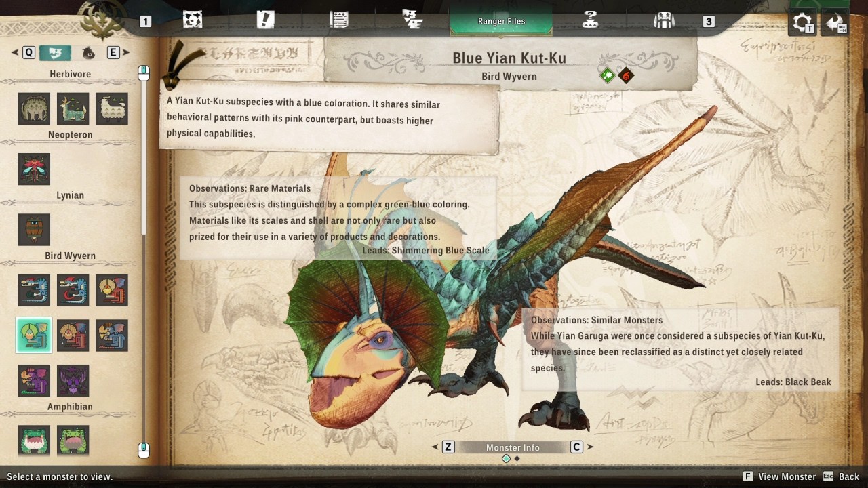Select the pink Yian Kut-Ku icon beside the raptors
This screenshot has width=868, height=488.
click(x=112, y=290)
